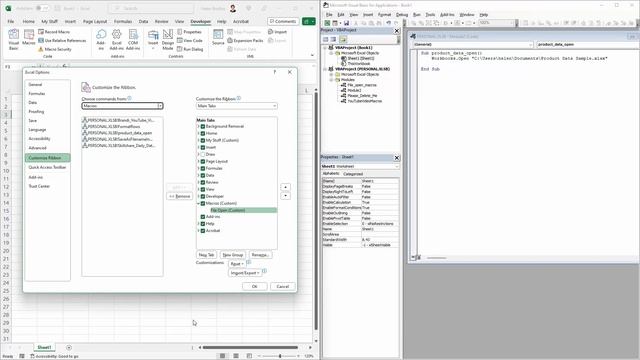Screen dimensions: 640x360
Task: Click the Remove button
Action: coord(180,196)
